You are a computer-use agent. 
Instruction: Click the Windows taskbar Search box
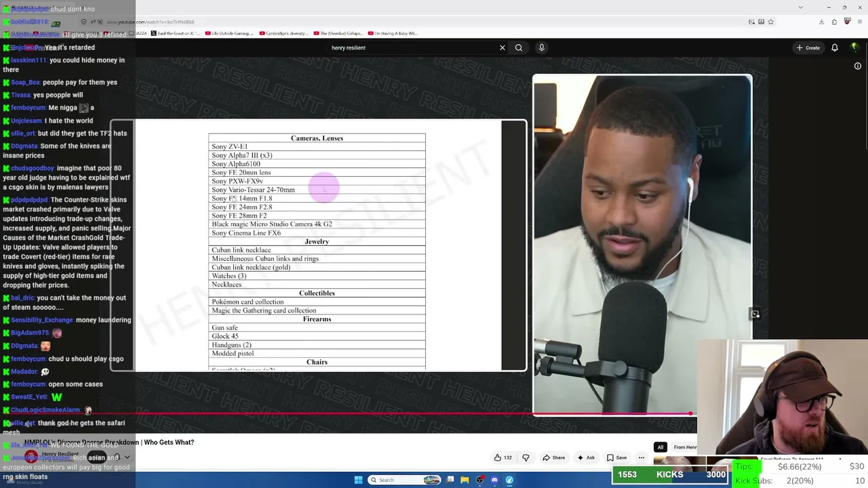[404, 480]
